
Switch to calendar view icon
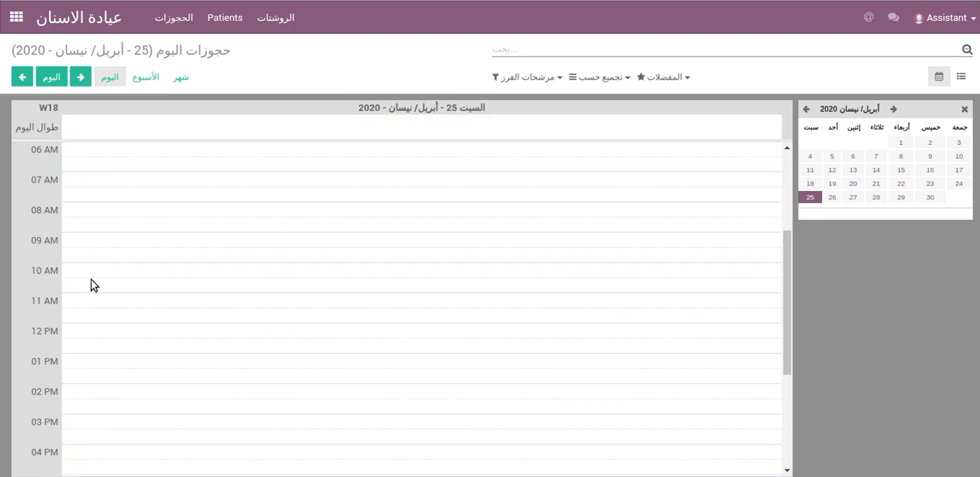pos(939,76)
